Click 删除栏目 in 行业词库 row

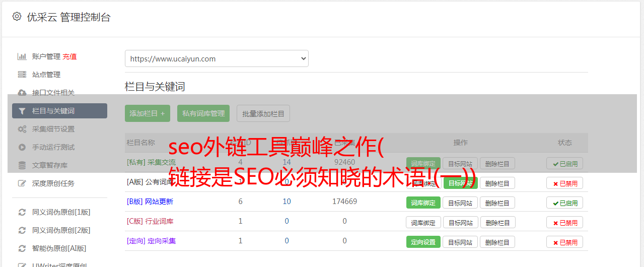497,223
